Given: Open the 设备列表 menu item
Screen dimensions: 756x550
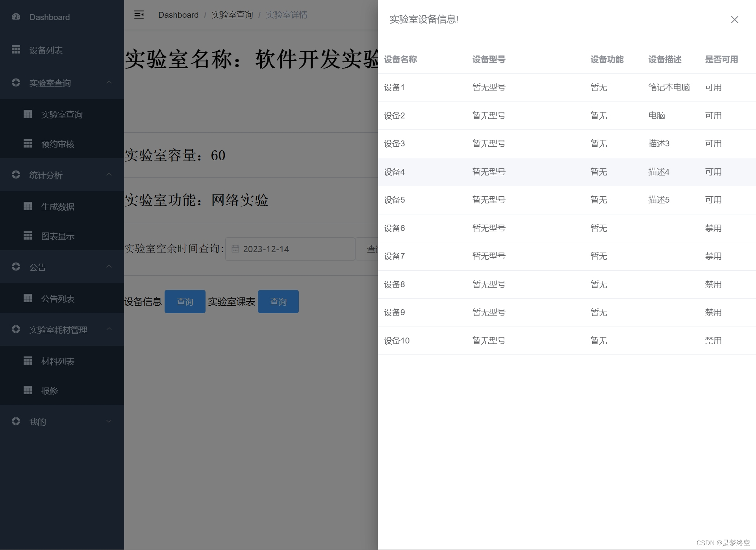Looking at the screenshot, I should tap(62, 50).
